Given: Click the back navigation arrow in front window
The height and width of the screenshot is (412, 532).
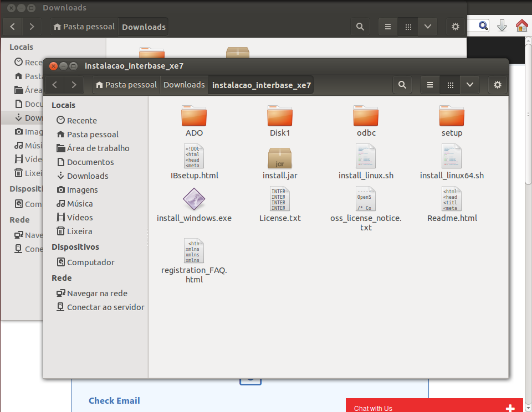Looking at the screenshot, I should click(x=55, y=85).
